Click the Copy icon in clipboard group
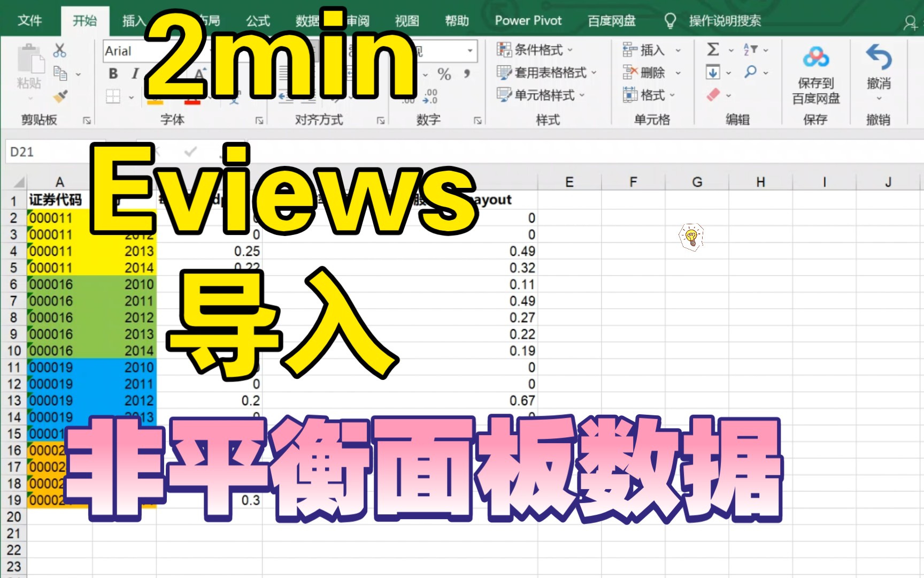Screen dimensions: 924x578 coord(60,73)
